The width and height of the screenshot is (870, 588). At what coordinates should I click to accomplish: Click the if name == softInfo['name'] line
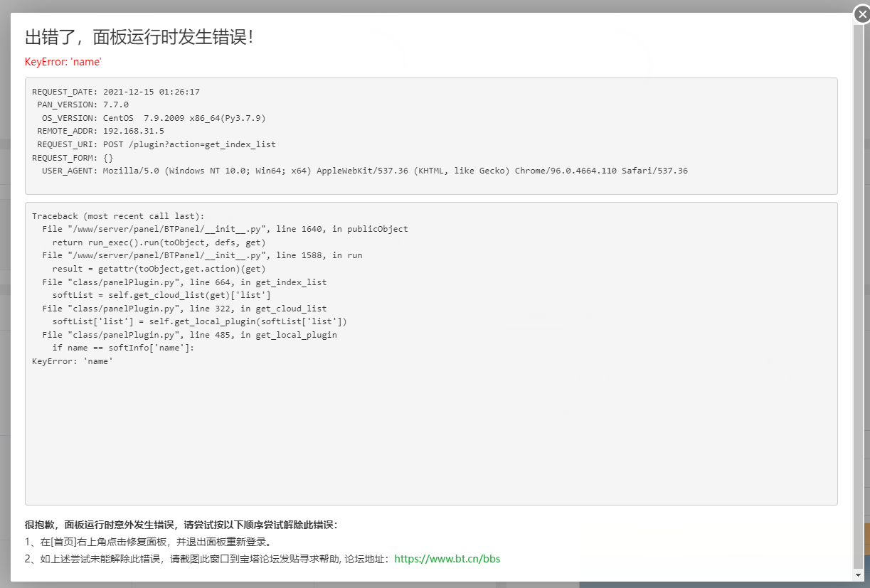pyautogui.click(x=123, y=348)
